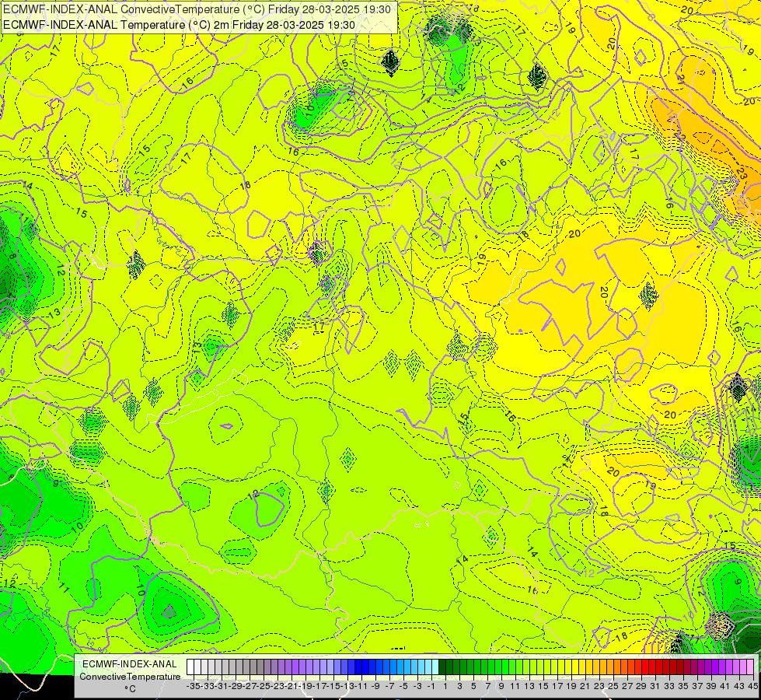
Task: Click legend scale value 39
Action: tap(711, 686)
